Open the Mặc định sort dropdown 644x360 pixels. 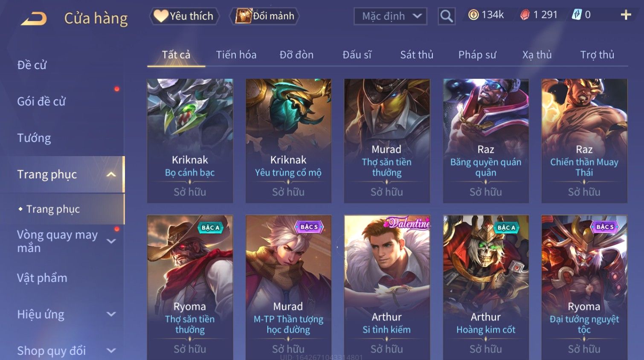[x=390, y=16]
